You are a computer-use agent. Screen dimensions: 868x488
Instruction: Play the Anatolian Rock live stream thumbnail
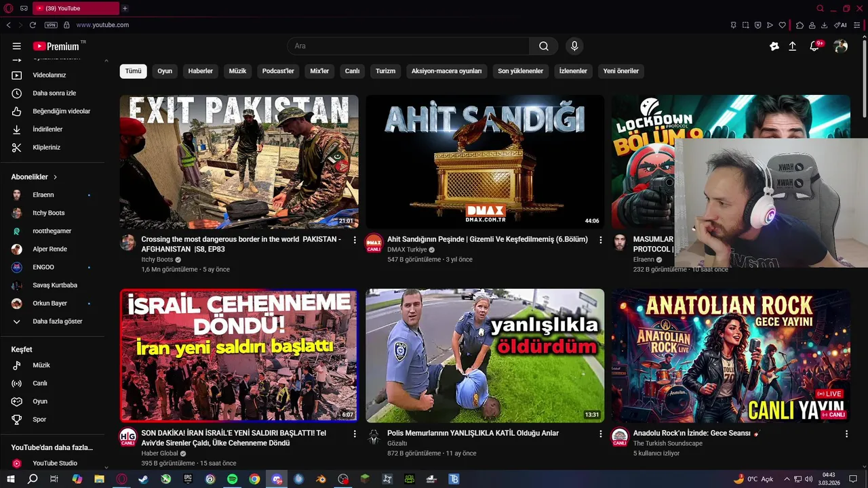pyautogui.click(x=730, y=356)
